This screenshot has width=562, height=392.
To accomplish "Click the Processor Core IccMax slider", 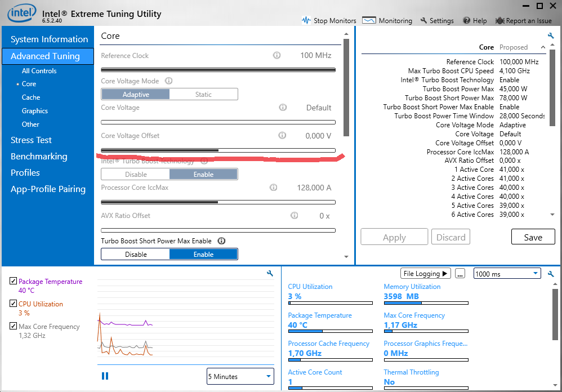I will pyautogui.click(x=218, y=202).
